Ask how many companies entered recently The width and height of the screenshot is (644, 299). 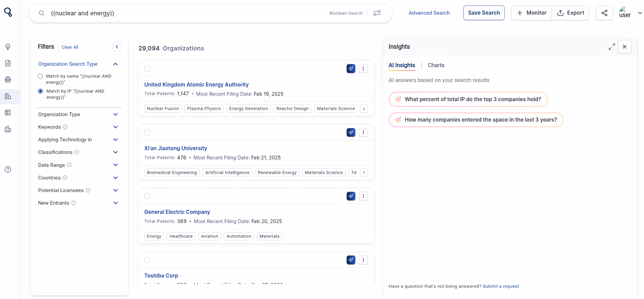(476, 120)
